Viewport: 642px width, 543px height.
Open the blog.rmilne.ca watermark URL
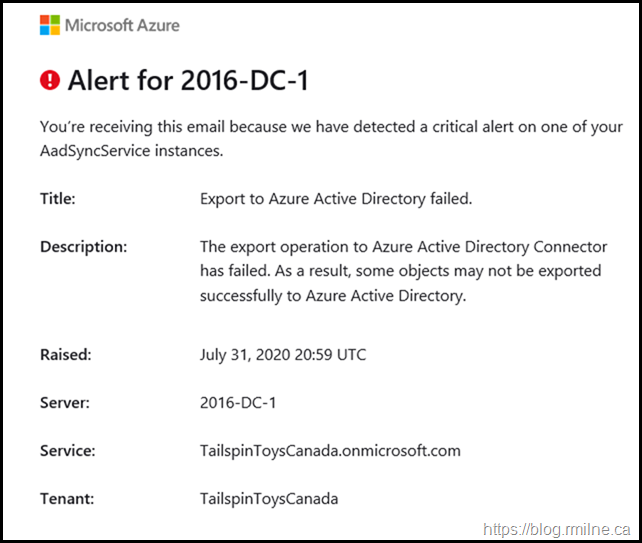point(555,529)
